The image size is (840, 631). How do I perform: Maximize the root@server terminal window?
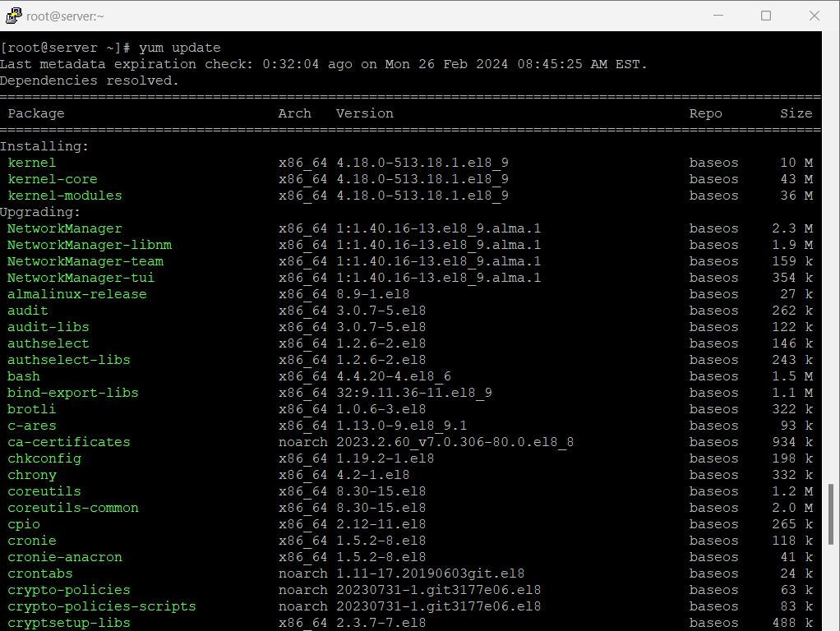pos(766,16)
